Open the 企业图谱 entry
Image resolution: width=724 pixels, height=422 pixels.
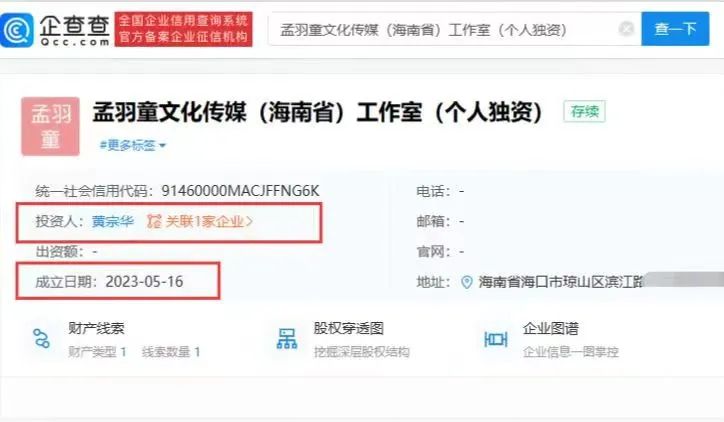pyautogui.click(x=550, y=328)
